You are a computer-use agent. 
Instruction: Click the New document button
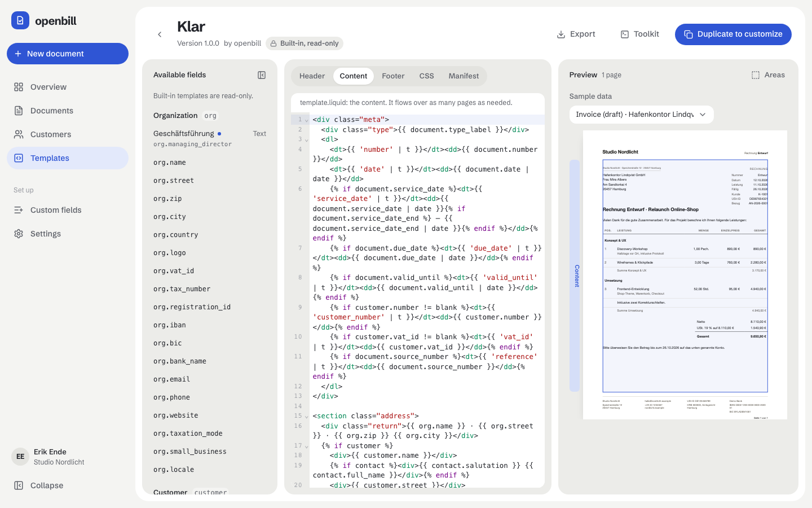(x=68, y=54)
